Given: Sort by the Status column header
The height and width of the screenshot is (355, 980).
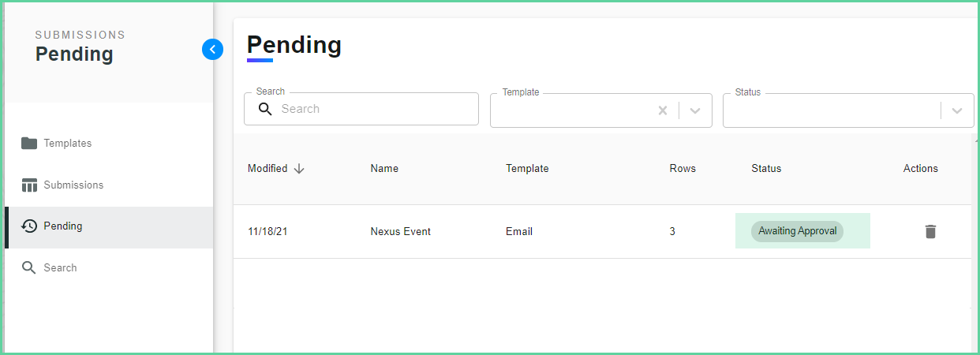Looking at the screenshot, I should (x=766, y=168).
